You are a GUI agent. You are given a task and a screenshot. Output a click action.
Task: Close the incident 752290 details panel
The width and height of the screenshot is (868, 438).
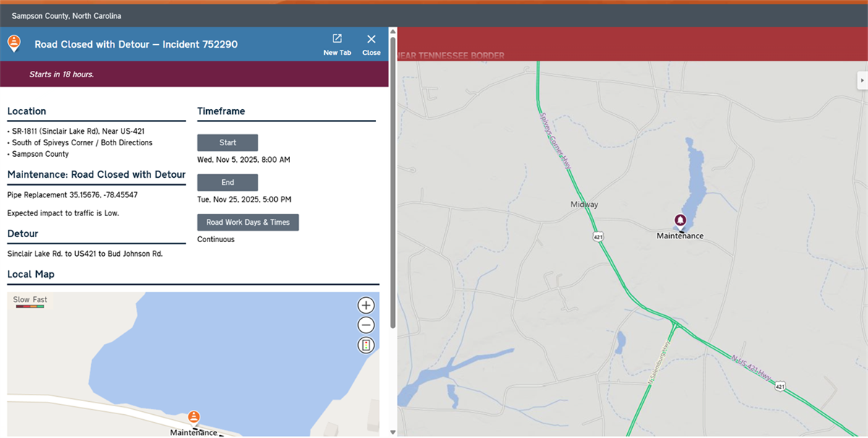[371, 44]
